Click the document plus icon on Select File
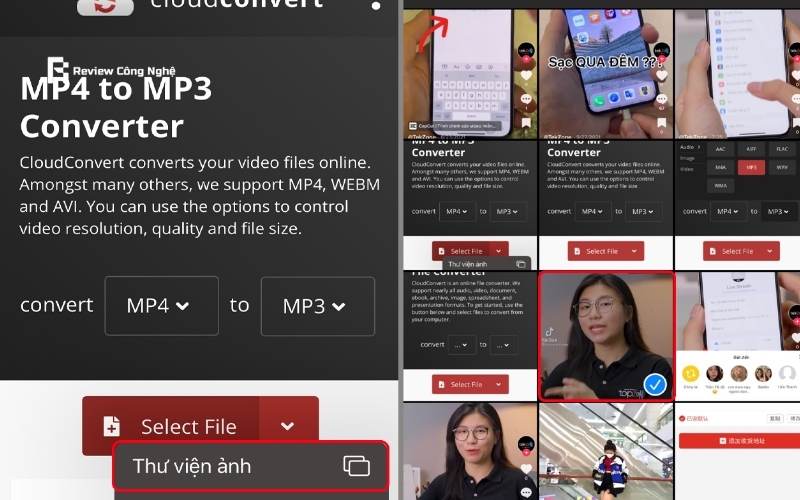This screenshot has width=800, height=500. pos(111,426)
